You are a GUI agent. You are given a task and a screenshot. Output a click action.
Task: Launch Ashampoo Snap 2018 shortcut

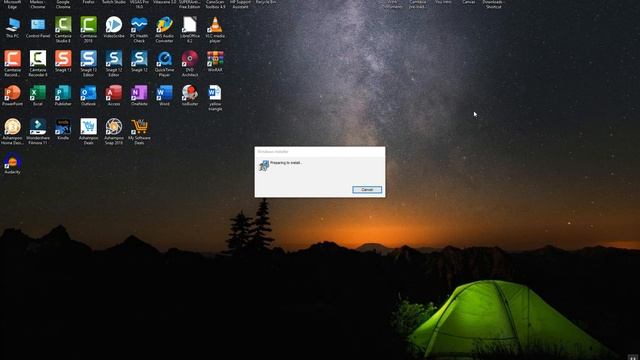click(114, 131)
